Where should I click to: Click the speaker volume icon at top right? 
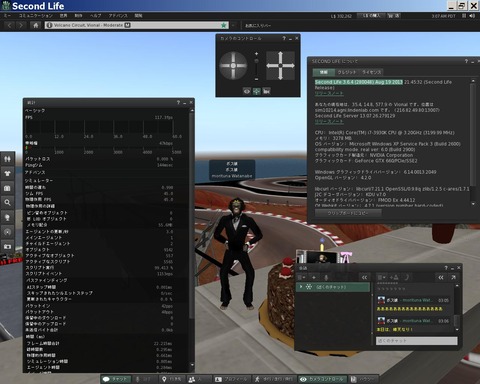coord(472,16)
